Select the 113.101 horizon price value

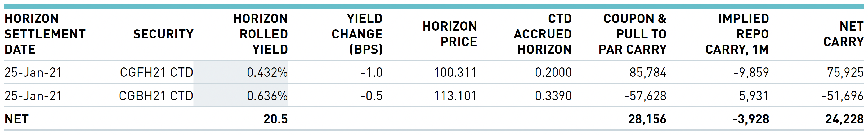click(x=455, y=96)
